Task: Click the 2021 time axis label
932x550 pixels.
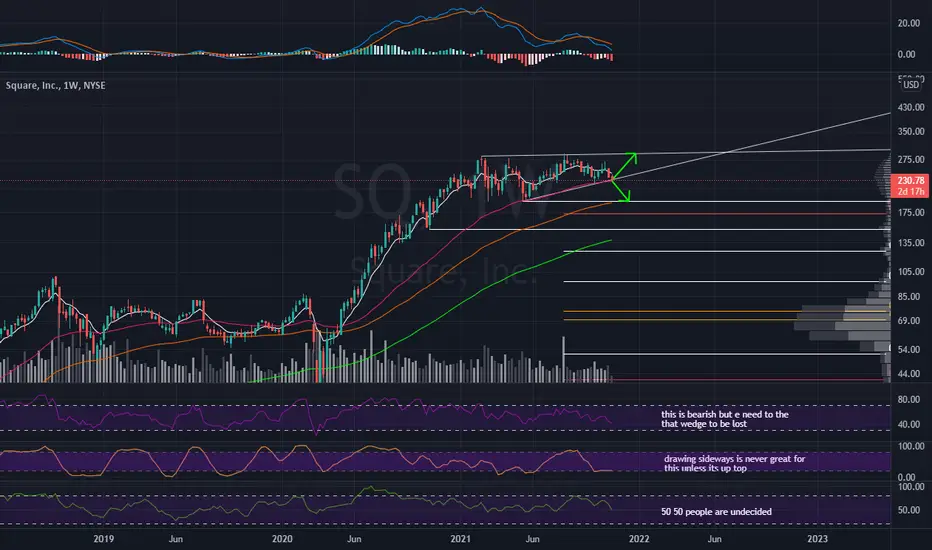Action: click(x=461, y=539)
